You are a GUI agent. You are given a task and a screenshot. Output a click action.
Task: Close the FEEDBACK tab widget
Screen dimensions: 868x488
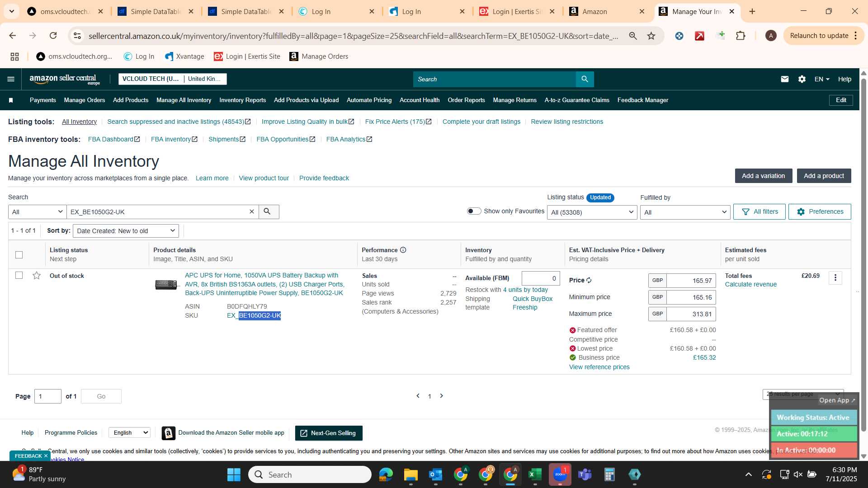46,456
